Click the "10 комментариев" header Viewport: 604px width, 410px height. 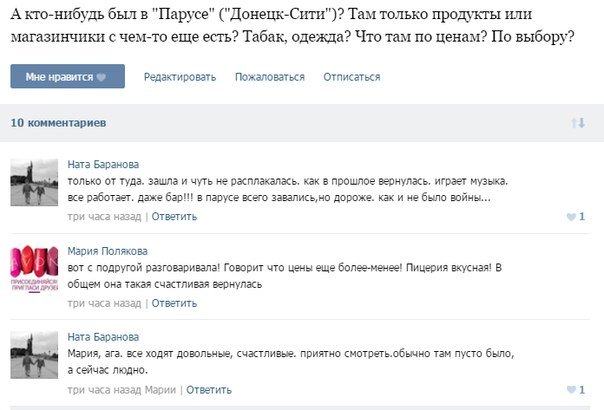pyautogui.click(x=58, y=123)
